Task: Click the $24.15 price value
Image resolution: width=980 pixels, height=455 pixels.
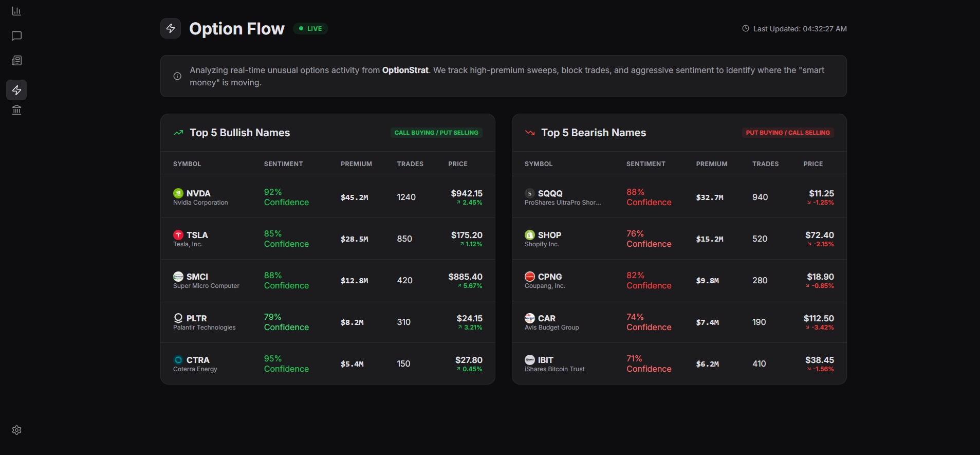Action: pos(470,318)
